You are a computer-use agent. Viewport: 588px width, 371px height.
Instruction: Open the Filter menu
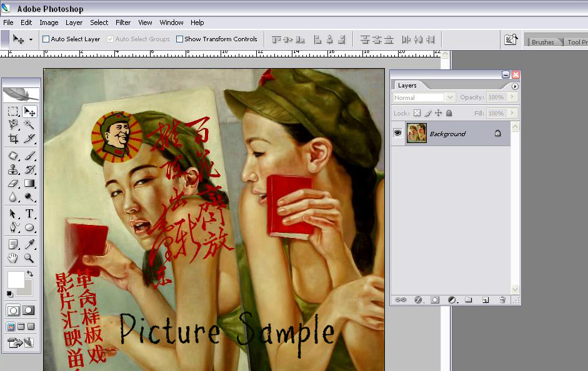(x=123, y=22)
